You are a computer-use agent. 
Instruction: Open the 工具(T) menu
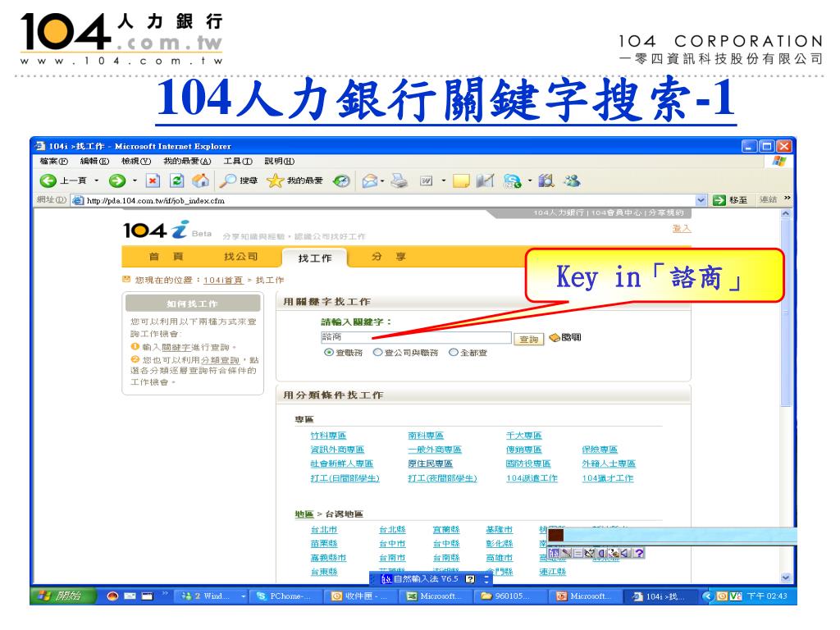click(x=237, y=162)
